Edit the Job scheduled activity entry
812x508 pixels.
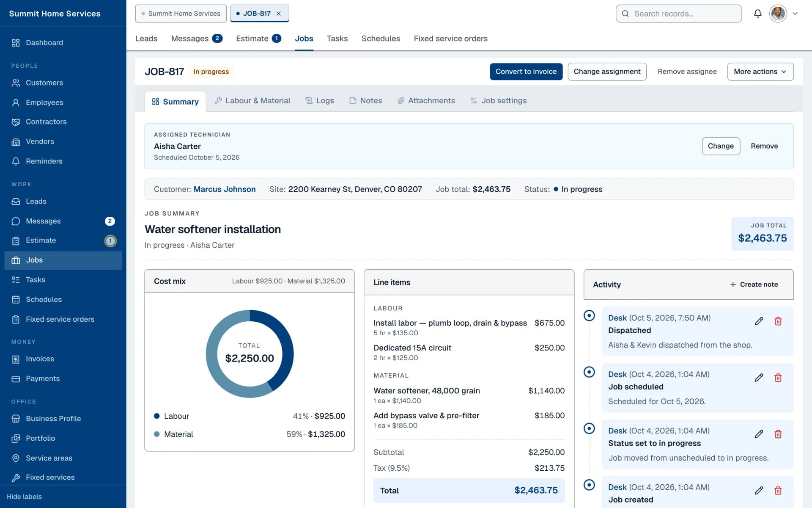pos(759,378)
